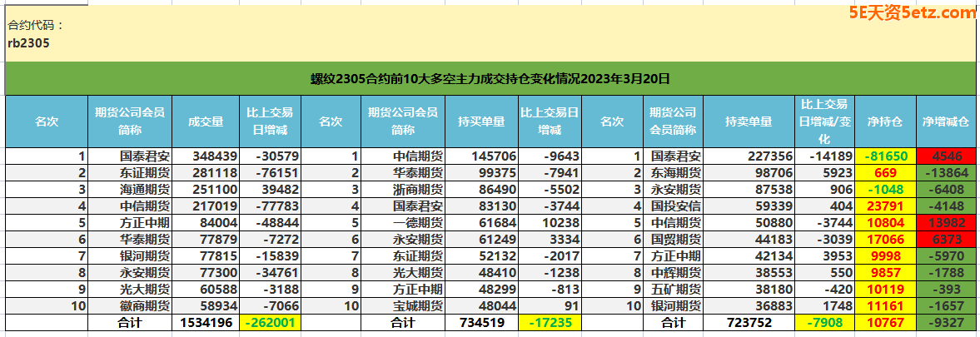Viewport: 980px width, 337px height.
Task: Select the short position cell "36883"
Action: [749, 306]
